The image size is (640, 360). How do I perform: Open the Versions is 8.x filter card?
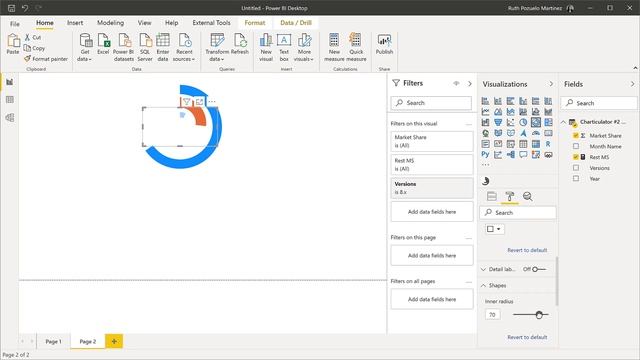pos(432,188)
